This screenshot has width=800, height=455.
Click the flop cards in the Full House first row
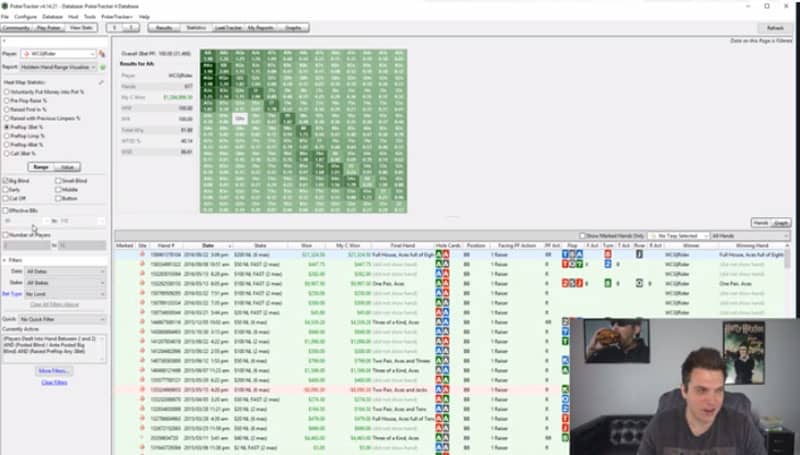point(572,254)
